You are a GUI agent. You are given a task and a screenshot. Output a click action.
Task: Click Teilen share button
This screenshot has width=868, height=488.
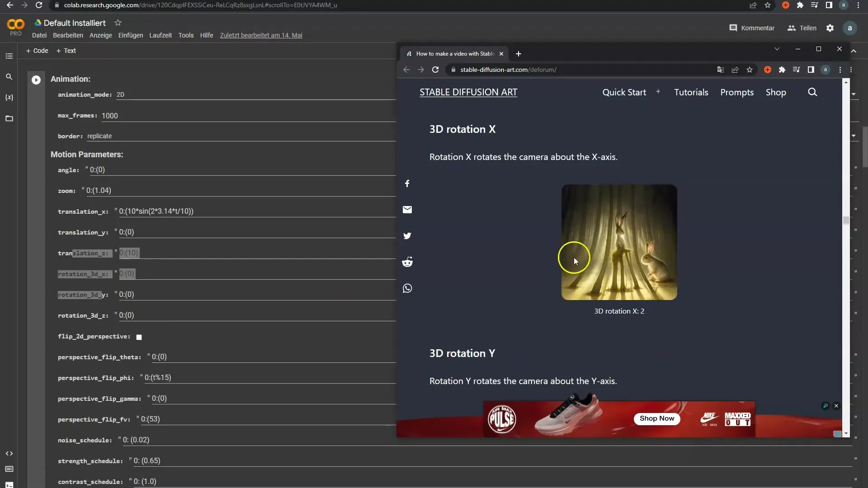802,28
